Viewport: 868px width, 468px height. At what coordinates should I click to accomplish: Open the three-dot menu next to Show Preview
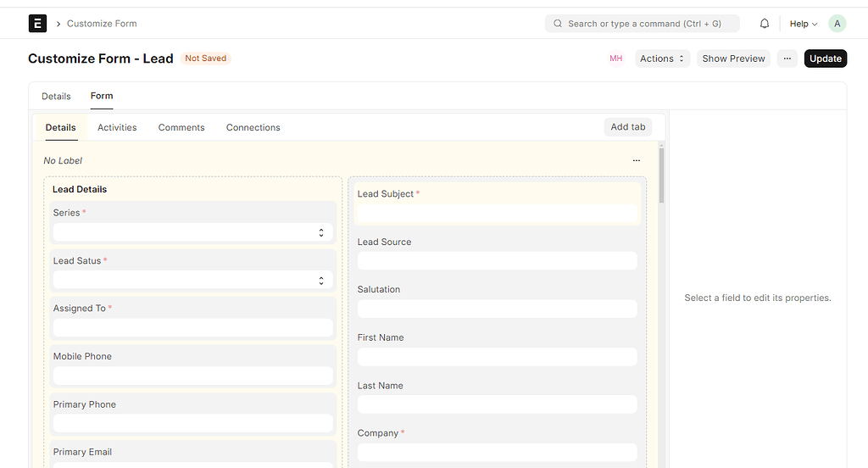click(x=787, y=58)
